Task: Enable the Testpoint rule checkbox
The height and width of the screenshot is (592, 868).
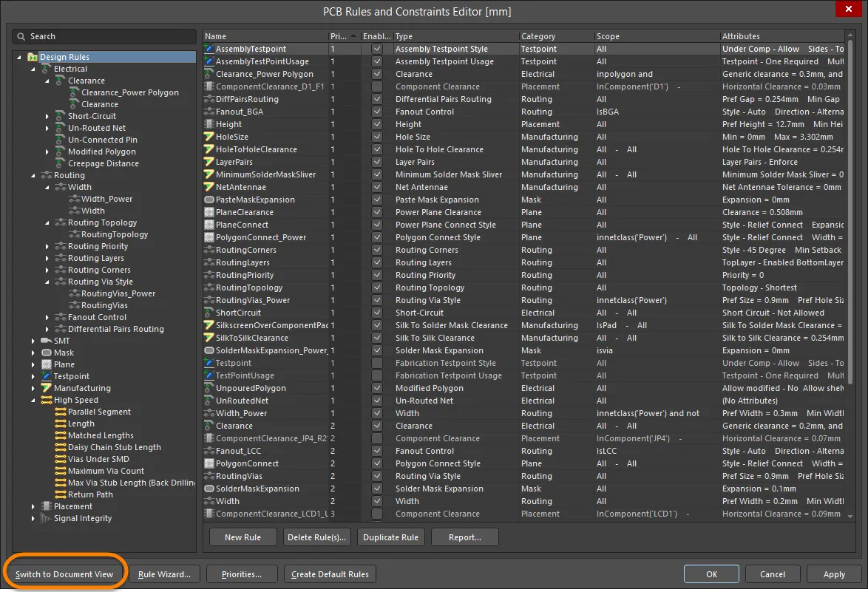Action: pyautogui.click(x=377, y=363)
